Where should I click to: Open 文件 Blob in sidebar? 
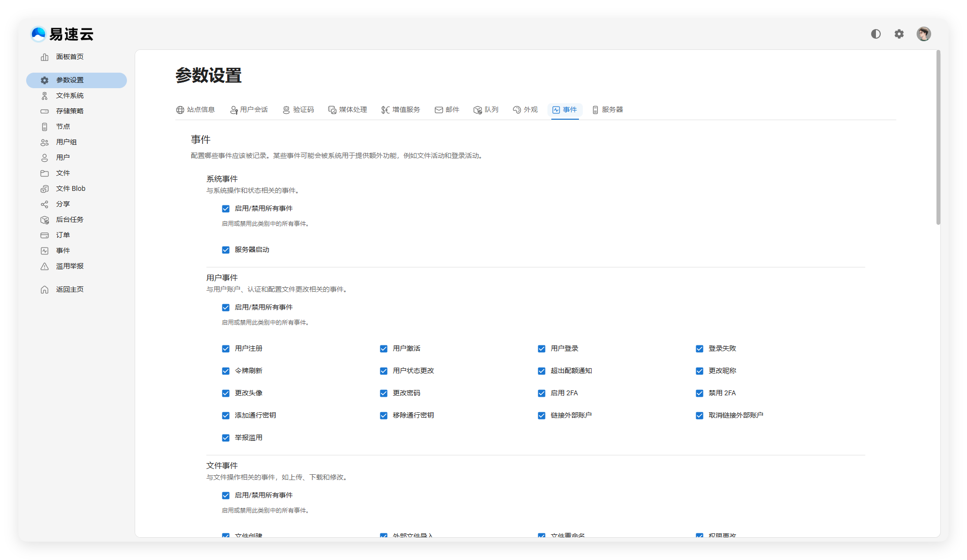[x=70, y=188]
